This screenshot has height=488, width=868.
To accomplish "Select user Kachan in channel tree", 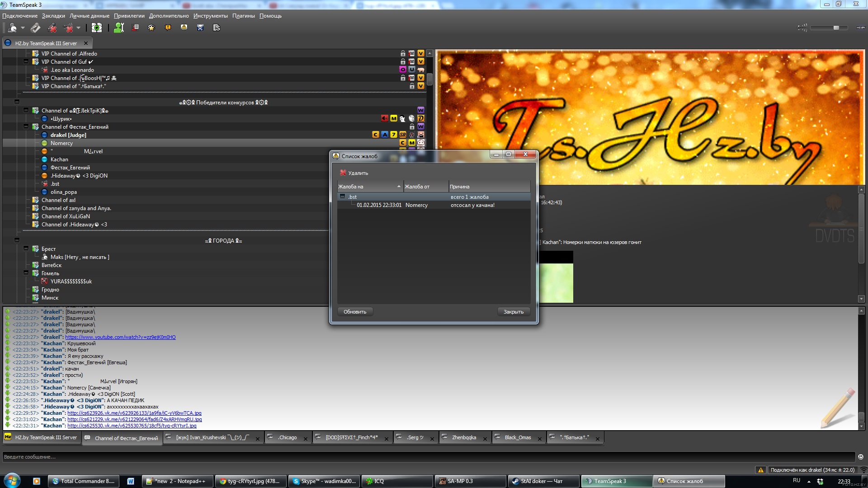I will pos(59,160).
